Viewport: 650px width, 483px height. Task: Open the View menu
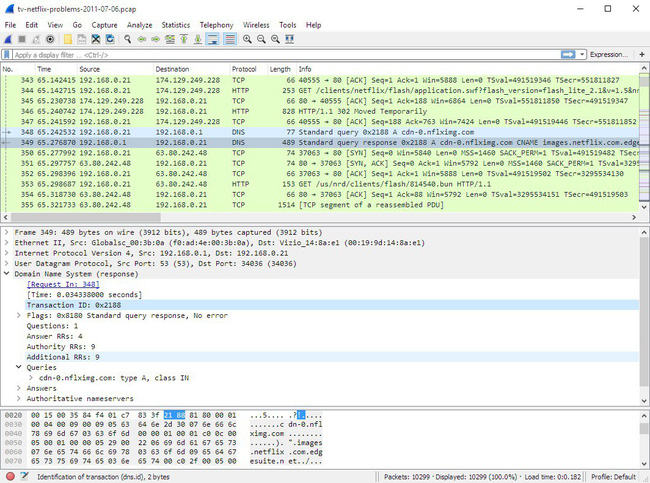55,25
